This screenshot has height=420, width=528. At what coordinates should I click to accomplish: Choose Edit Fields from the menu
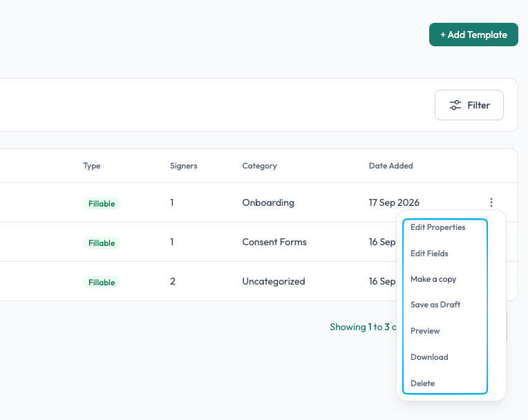point(429,254)
